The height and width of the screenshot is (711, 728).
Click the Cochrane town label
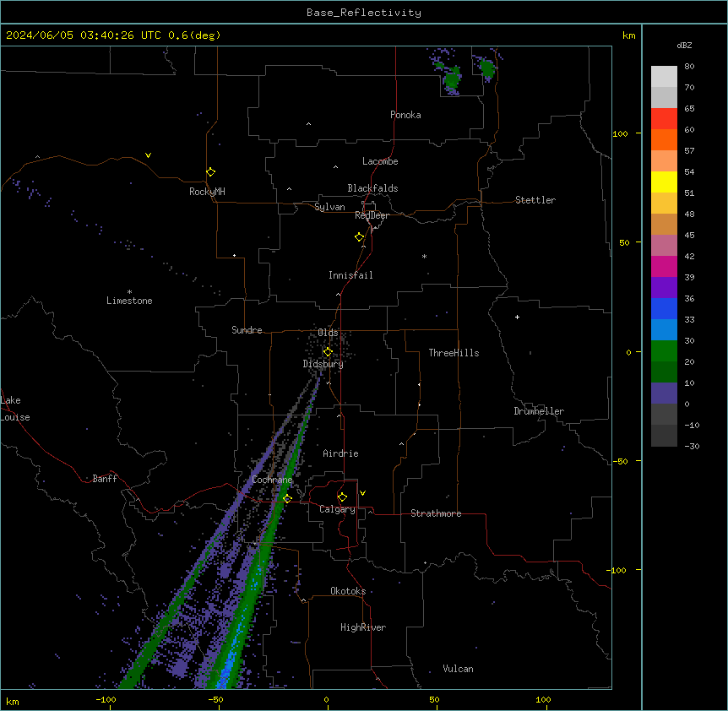pos(272,480)
